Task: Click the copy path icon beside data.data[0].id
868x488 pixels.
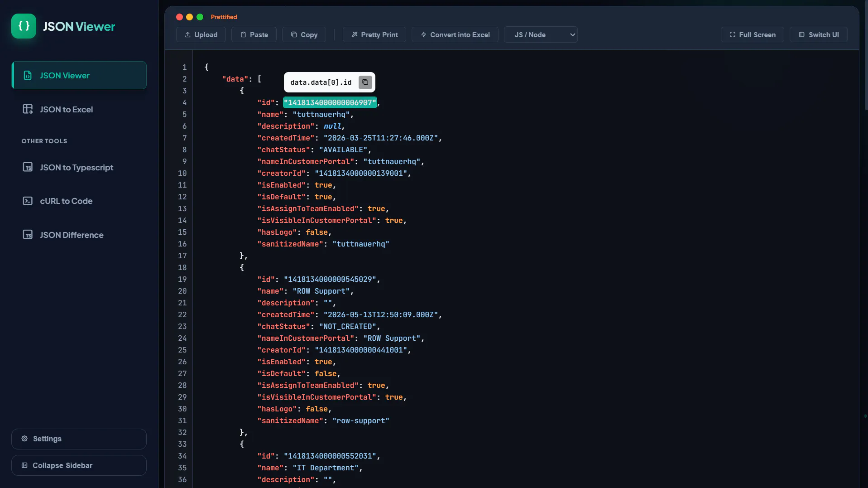Action: click(x=365, y=82)
